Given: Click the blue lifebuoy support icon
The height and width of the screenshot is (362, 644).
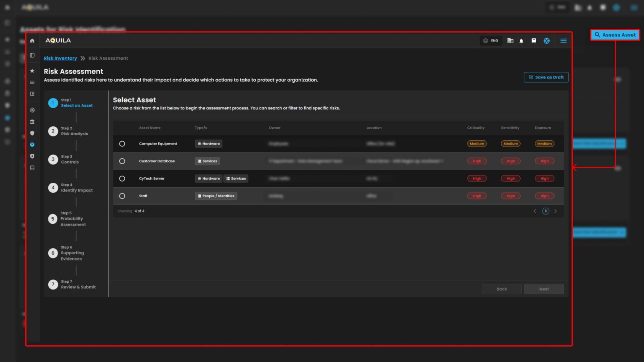Looking at the screenshot, I should [547, 41].
